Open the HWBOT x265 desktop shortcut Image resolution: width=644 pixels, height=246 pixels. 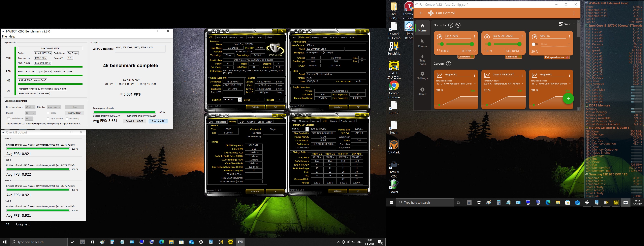[x=394, y=169]
